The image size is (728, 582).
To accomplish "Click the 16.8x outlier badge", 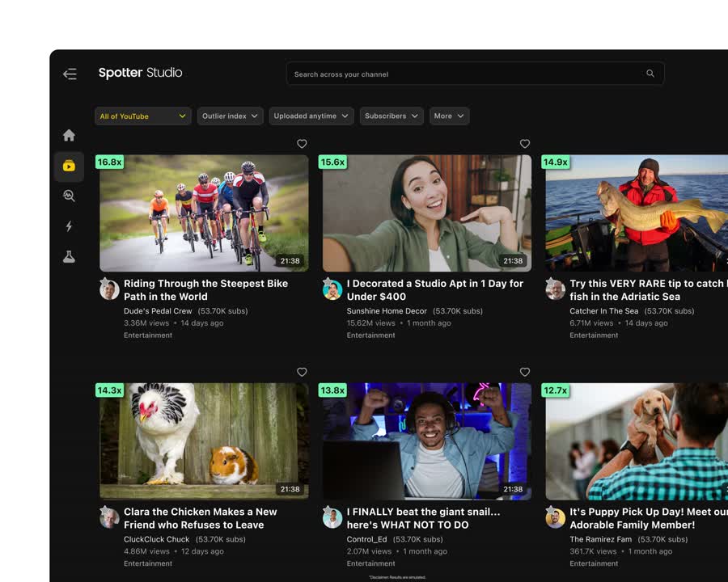I will point(109,162).
